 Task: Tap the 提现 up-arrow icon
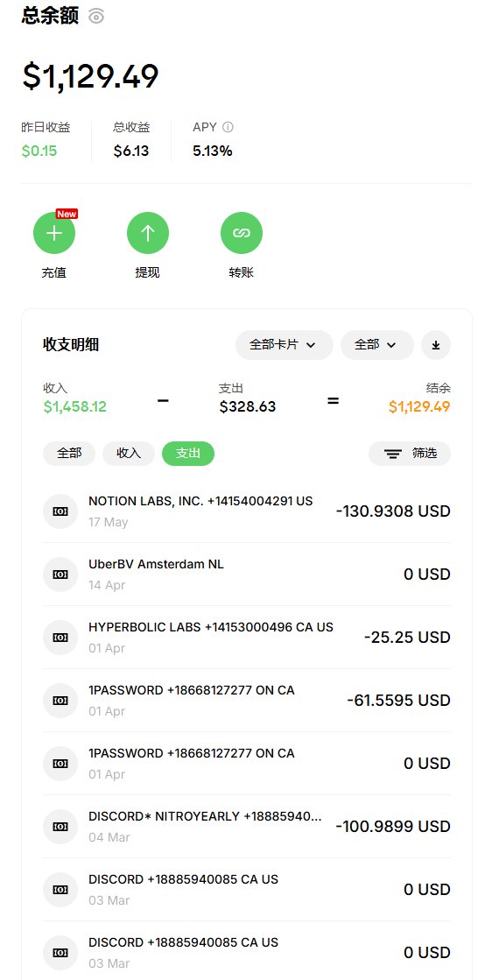148,233
